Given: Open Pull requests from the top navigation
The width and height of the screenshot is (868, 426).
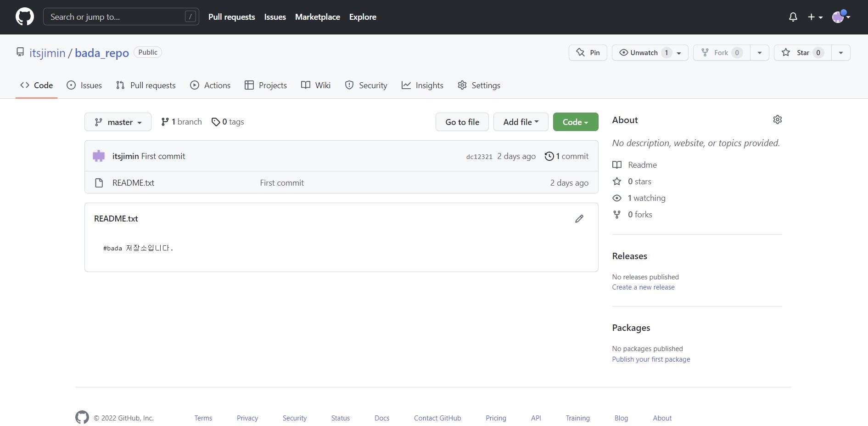Looking at the screenshot, I should (231, 17).
